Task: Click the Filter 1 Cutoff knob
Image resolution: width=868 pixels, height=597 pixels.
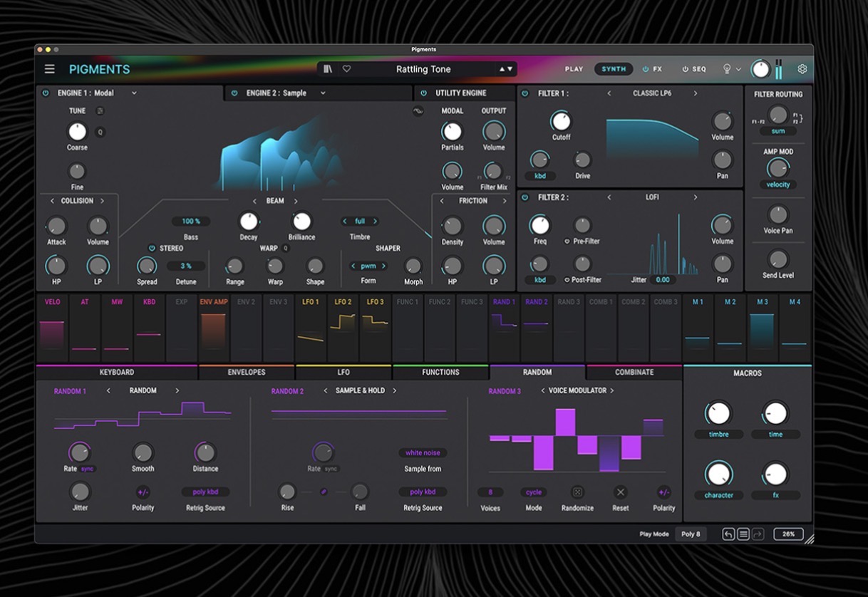Action: coord(561,121)
